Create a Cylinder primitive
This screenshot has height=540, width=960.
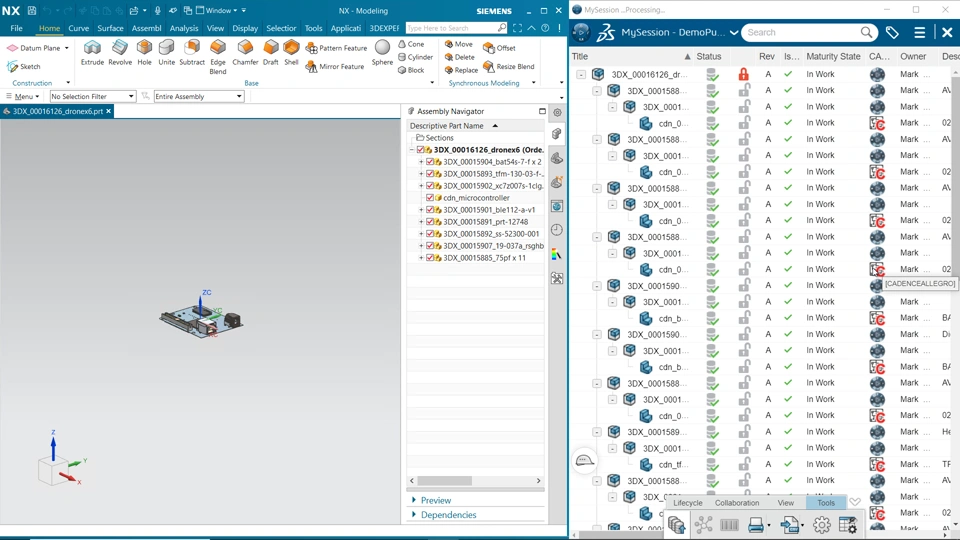[x=415, y=57]
